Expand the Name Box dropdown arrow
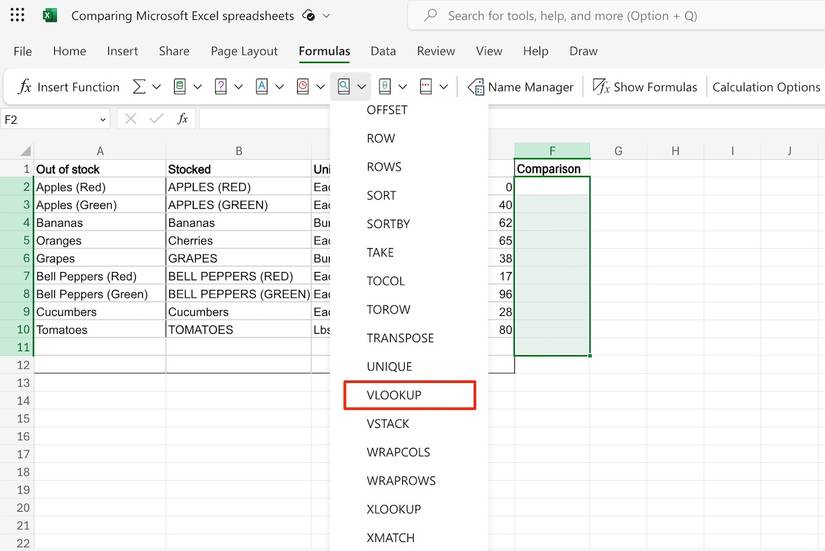Screen dimensions: 825x551 tap(103, 119)
